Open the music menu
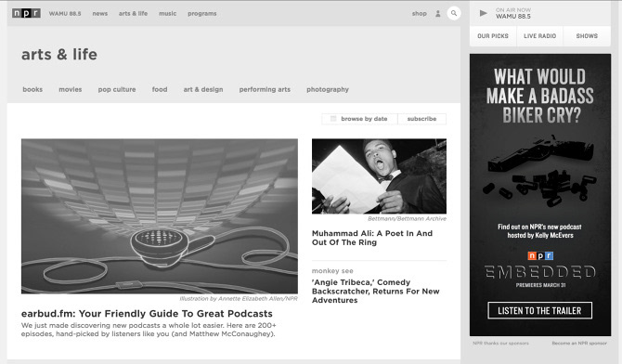 167,14
